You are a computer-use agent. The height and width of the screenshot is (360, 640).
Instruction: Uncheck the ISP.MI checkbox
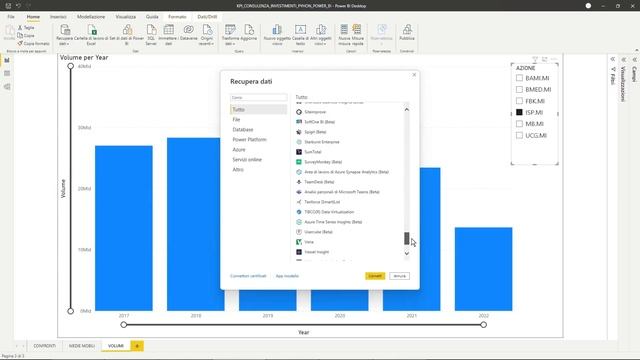pos(519,112)
